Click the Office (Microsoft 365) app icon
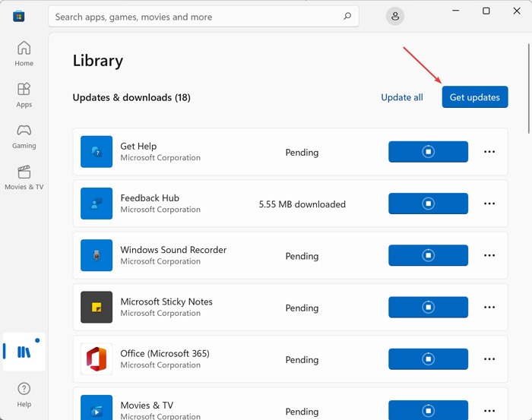The image size is (532, 420). [x=97, y=359]
